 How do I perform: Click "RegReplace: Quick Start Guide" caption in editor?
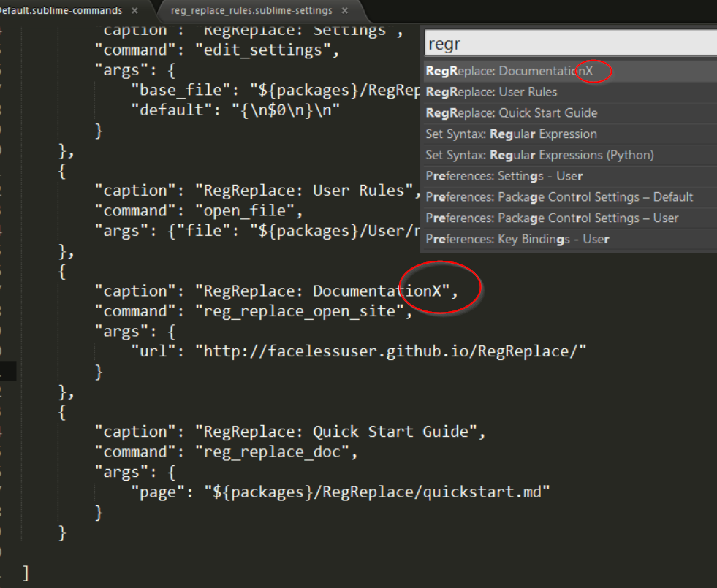click(336, 432)
